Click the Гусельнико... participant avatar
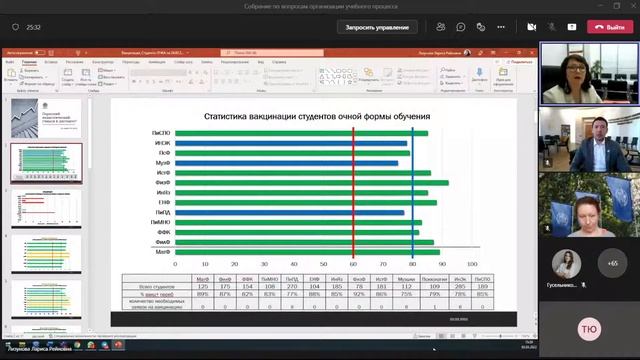This screenshot has height=360, width=640. [567, 264]
